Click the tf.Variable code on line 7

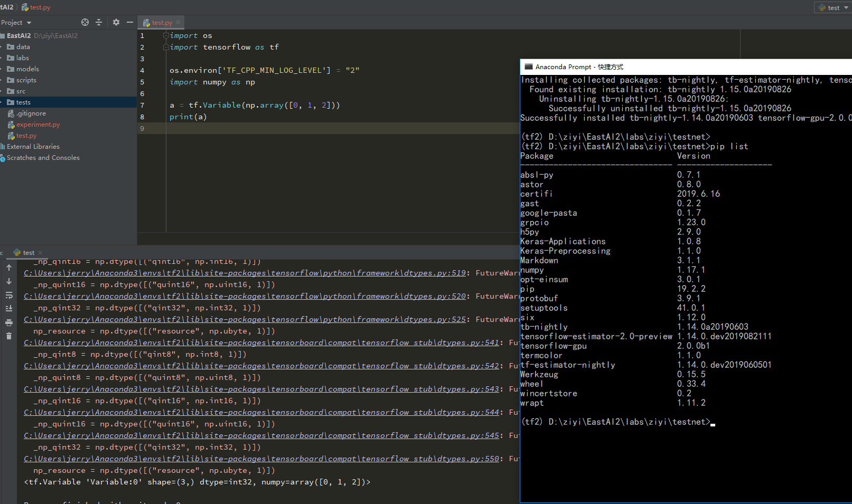(x=255, y=105)
